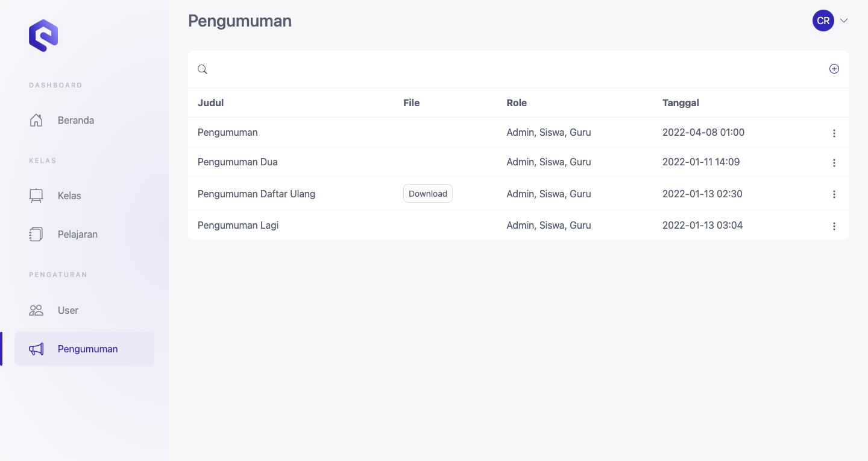Screen dimensions: 868x461
Task: Select Pengumuman menu item in sidebar
Action: click(x=84, y=349)
